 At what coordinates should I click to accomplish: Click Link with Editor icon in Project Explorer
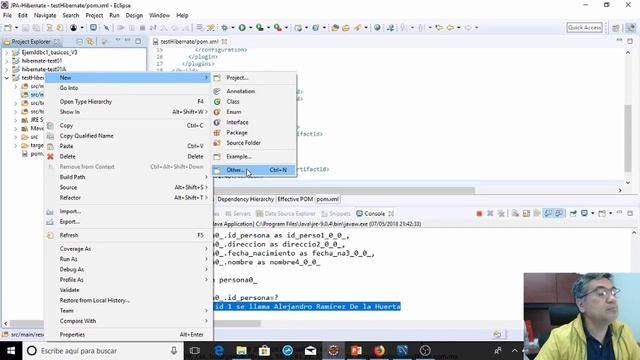point(90,41)
